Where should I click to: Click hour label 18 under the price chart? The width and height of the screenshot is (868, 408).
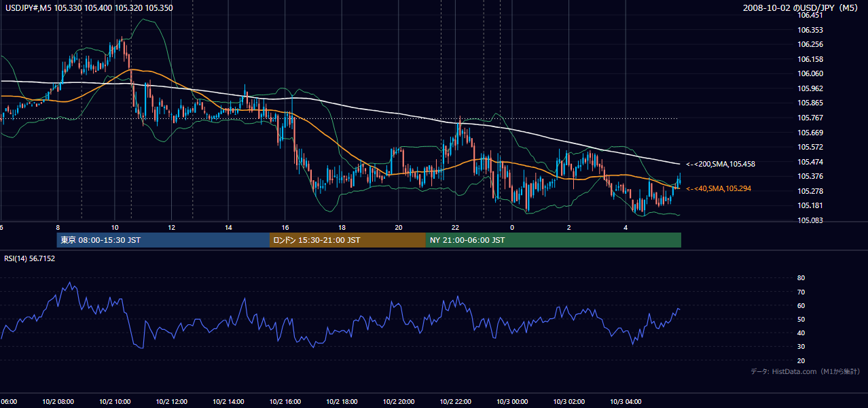(x=342, y=227)
